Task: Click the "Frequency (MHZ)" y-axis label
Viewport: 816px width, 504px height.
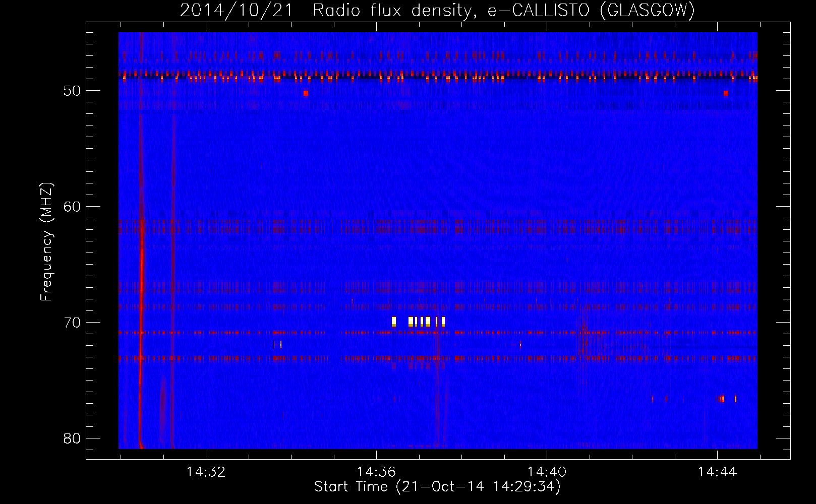Action: coord(46,242)
